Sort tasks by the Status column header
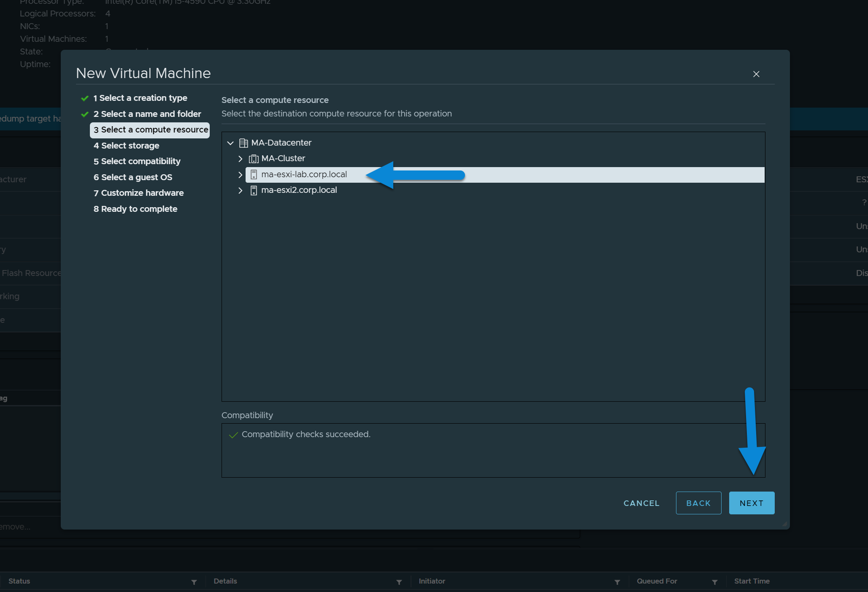The height and width of the screenshot is (592, 868). click(x=19, y=581)
